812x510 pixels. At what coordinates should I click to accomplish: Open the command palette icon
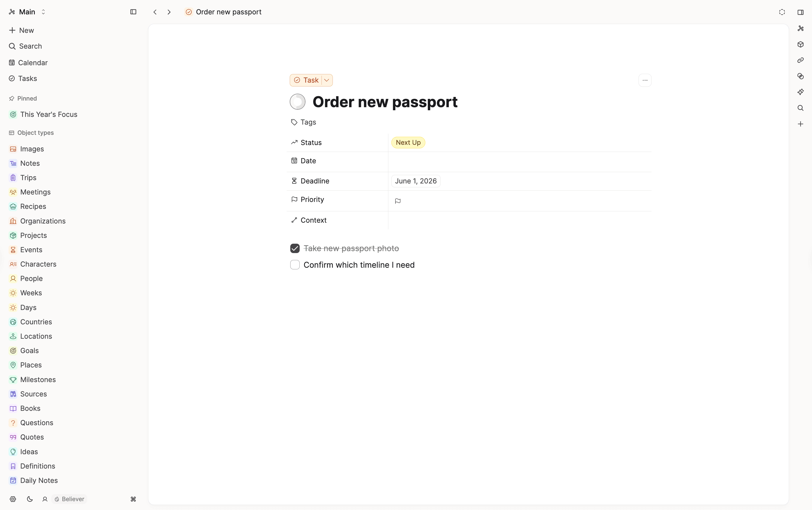(133, 499)
